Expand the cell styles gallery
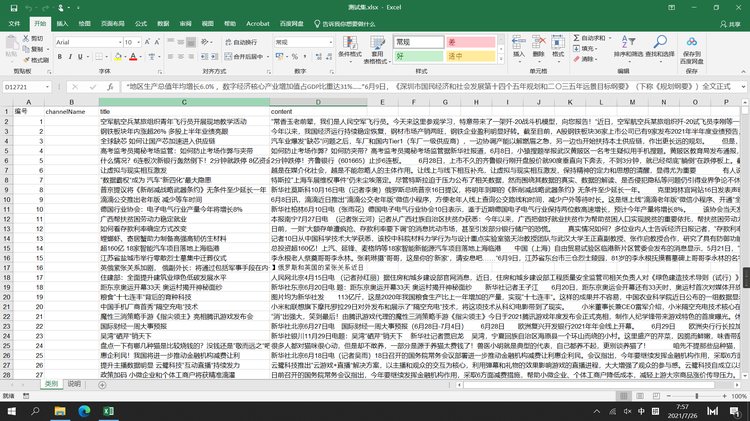This screenshot has height=421, width=750. (x=501, y=59)
